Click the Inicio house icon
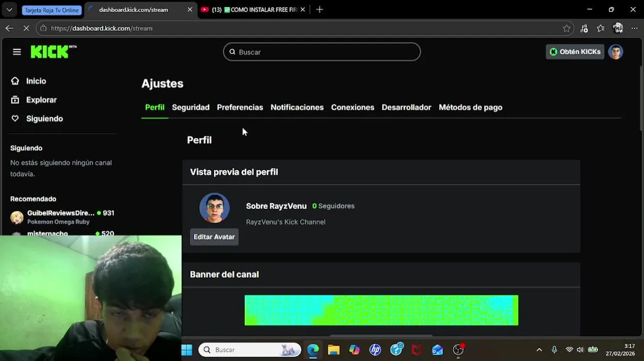Viewport: 644px width, 361px height. coord(15,81)
